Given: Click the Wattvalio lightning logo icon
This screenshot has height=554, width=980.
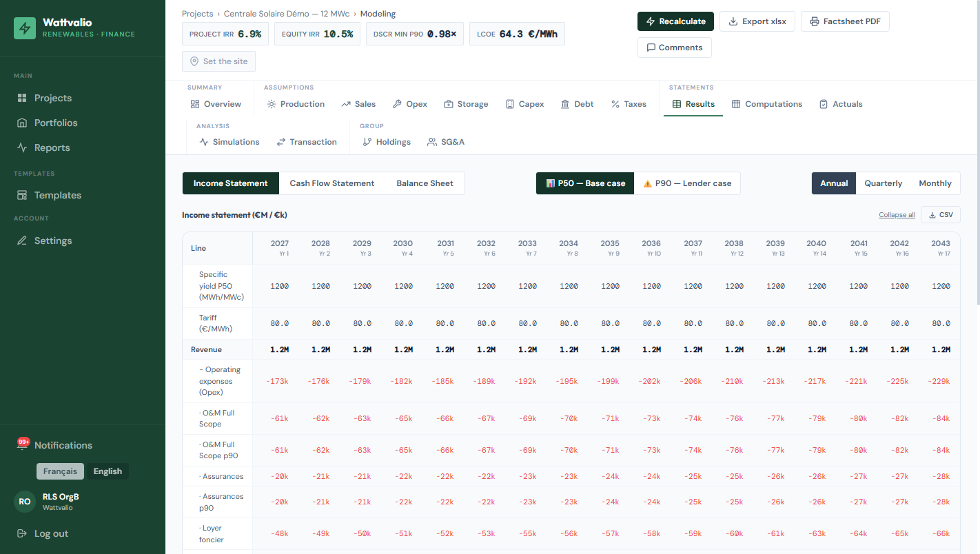Looking at the screenshot, I should [x=25, y=28].
